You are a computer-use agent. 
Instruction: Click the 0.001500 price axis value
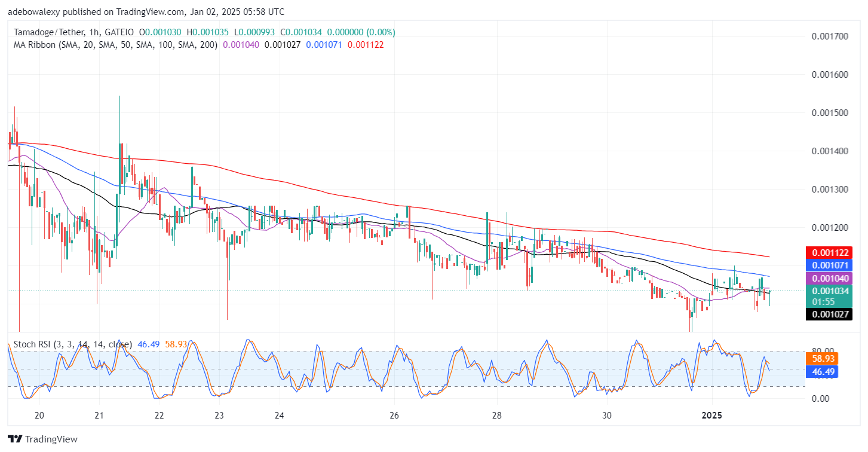tap(829, 113)
